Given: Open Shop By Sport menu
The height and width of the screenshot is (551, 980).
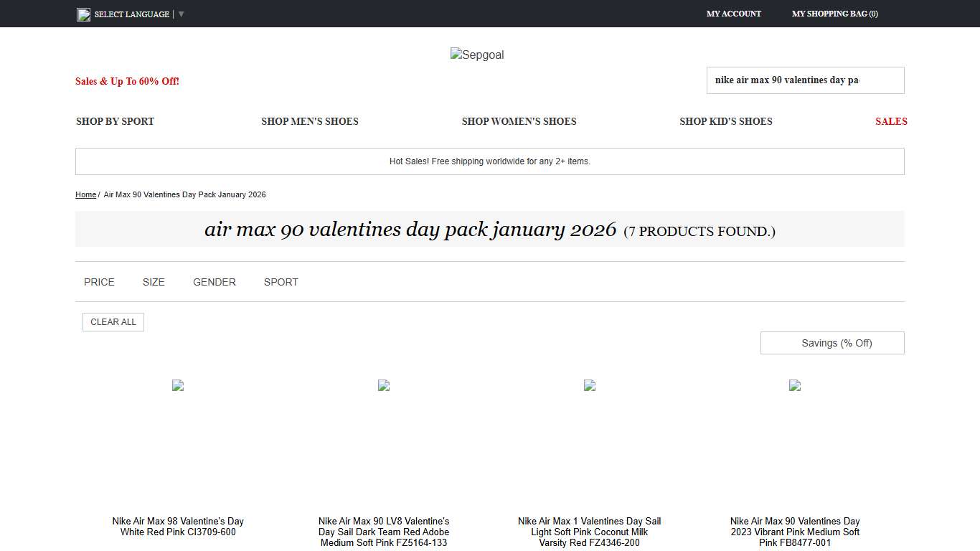Looking at the screenshot, I should tap(115, 121).
